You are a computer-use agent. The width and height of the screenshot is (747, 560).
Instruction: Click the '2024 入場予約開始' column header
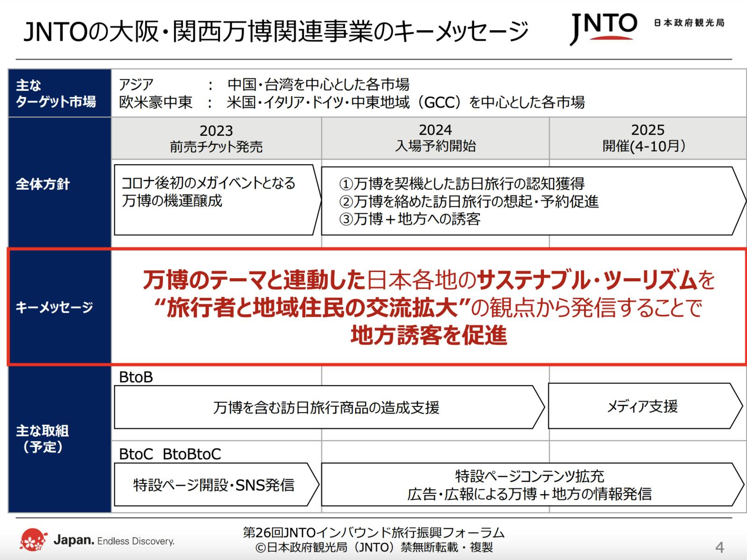(x=435, y=138)
